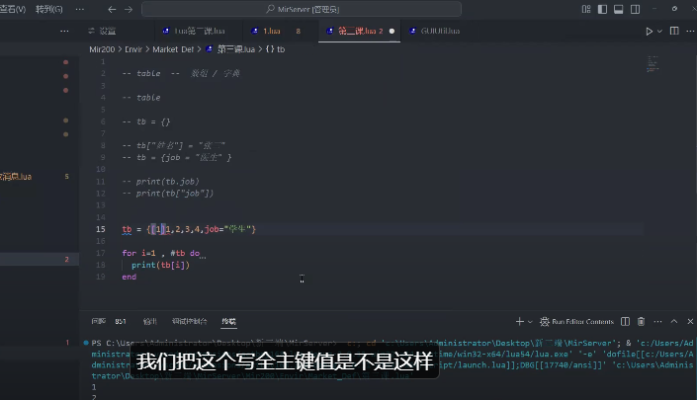The image size is (697, 400).
Task: Split the editor to the right
Action: pyautogui.click(x=674, y=31)
